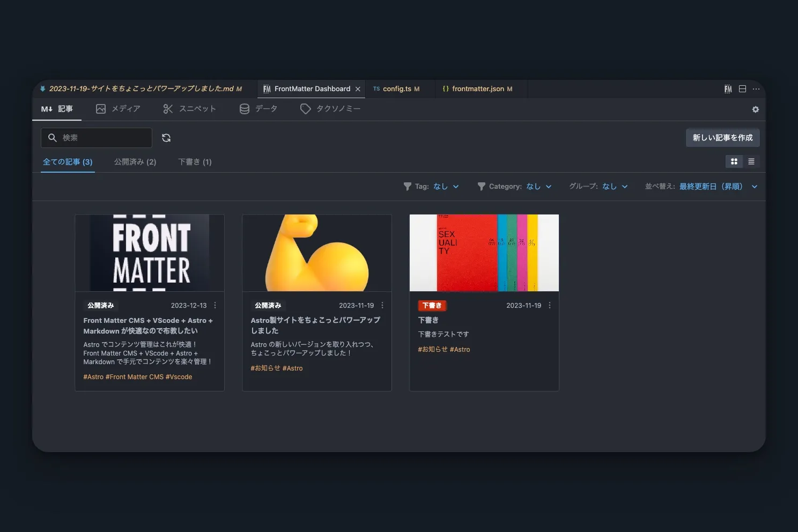Click title Front Matter CMS + VScode + Astro
The height and width of the screenshot is (532, 798).
148,326
